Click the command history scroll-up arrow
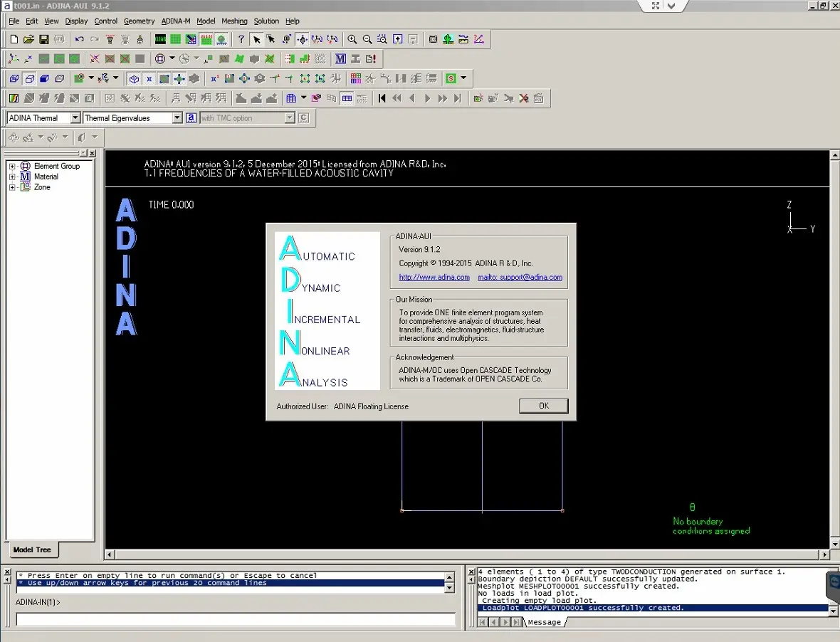840x642 pixels. [x=449, y=577]
